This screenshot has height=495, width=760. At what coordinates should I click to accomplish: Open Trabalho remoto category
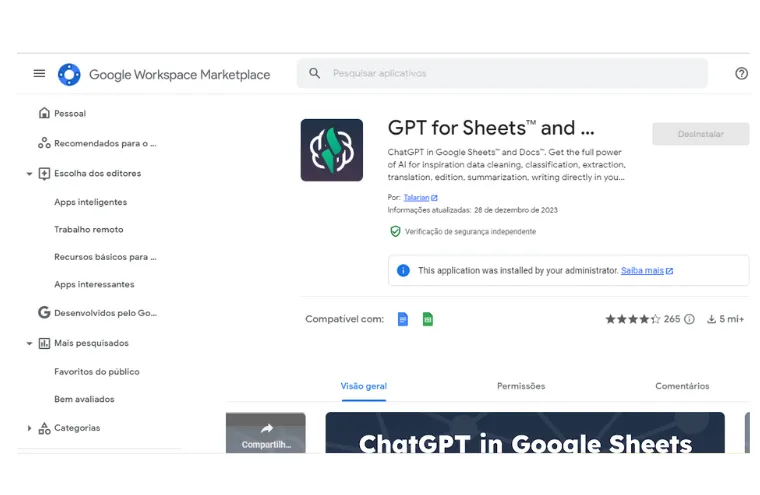(x=89, y=229)
